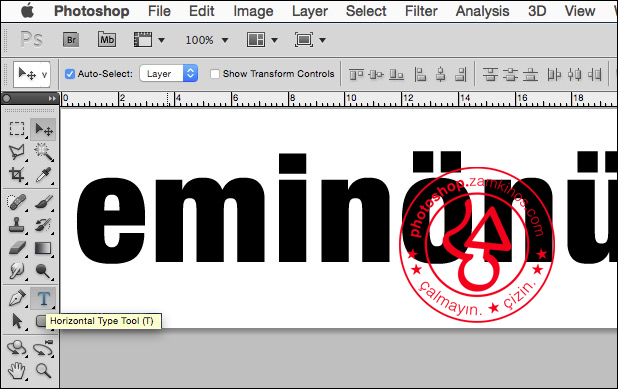The height and width of the screenshot is (389, 618).
Task: Distribute bottom edges of layers
Action: tap(531, 74)
